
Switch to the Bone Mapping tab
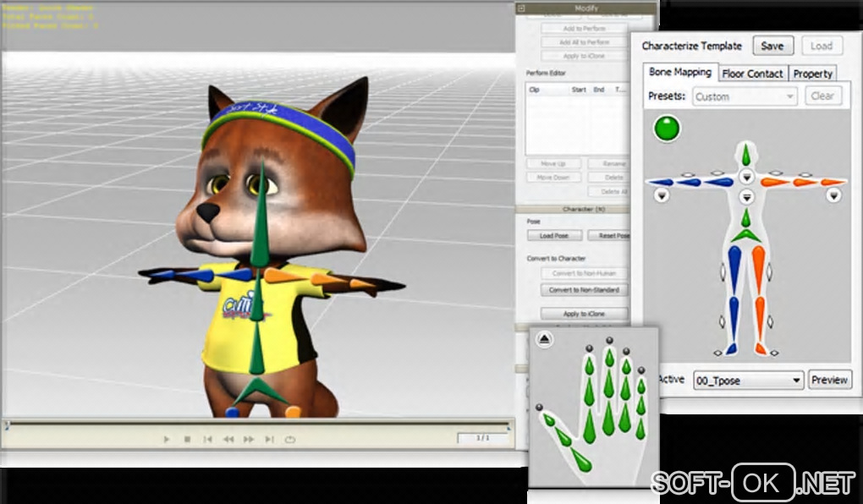point(679,72)
